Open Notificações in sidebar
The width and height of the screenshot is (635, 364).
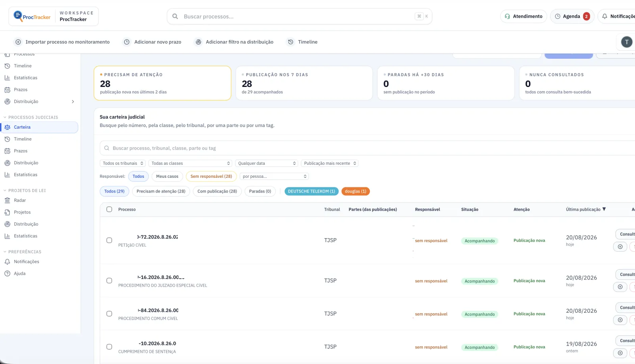click(x=26, y=262)
